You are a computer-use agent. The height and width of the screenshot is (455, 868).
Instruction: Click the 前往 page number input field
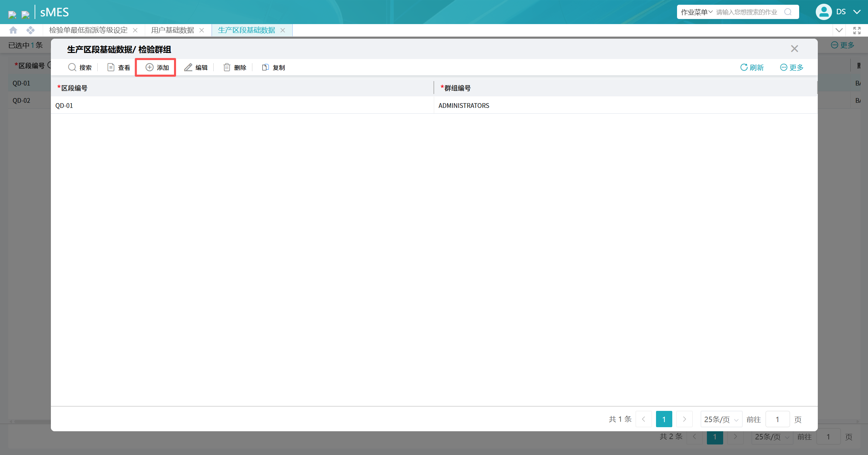pyautogui.click(x=777, y=419)
